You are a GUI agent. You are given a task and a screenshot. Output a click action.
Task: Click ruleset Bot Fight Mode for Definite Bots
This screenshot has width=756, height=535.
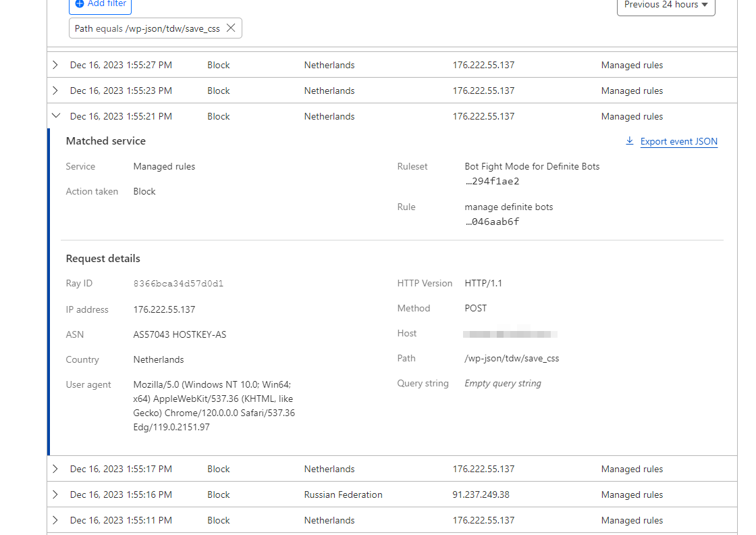tap(533, 166)
